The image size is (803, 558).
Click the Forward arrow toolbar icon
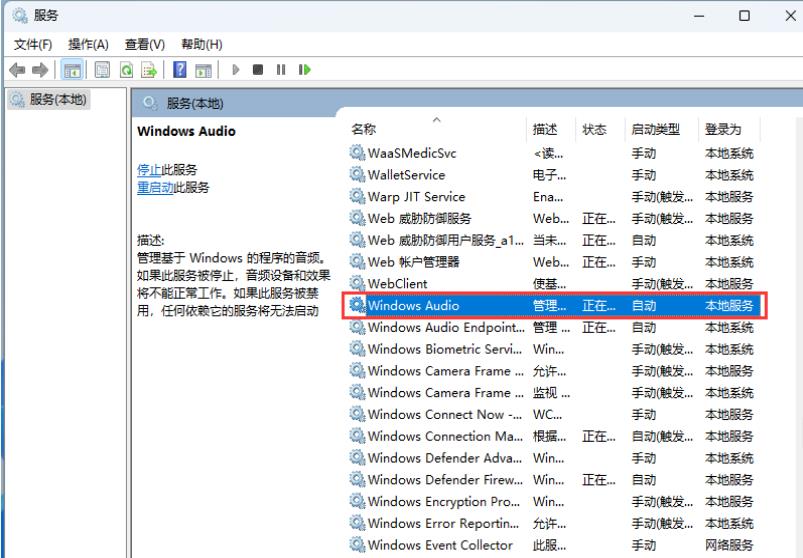coord(40,70)
